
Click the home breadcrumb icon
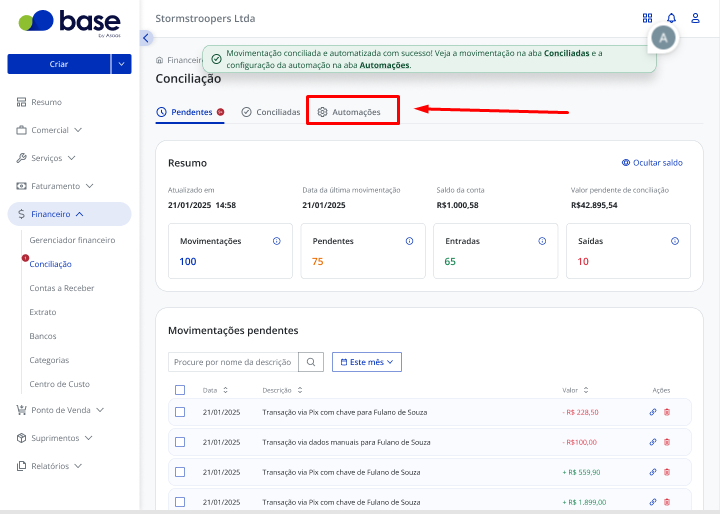coord(160,60)
